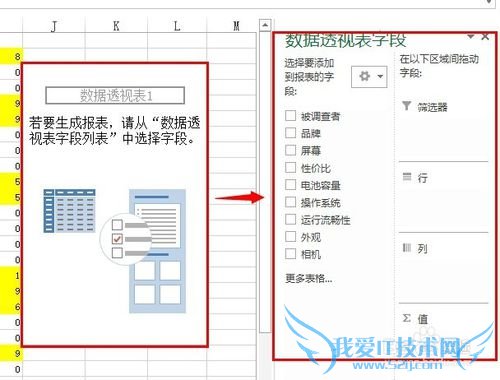
Task: Click the filter funnel icon
Action: point(406,106)
